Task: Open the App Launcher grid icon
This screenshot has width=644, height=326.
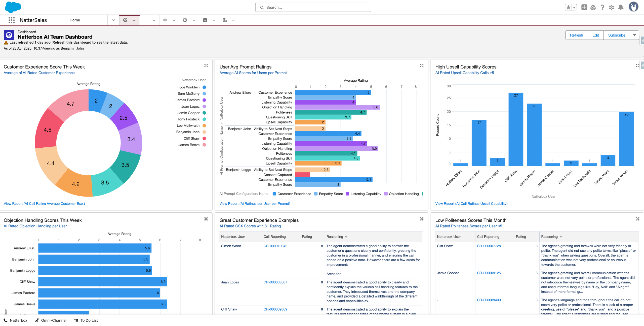Action: tap(12, 20)
